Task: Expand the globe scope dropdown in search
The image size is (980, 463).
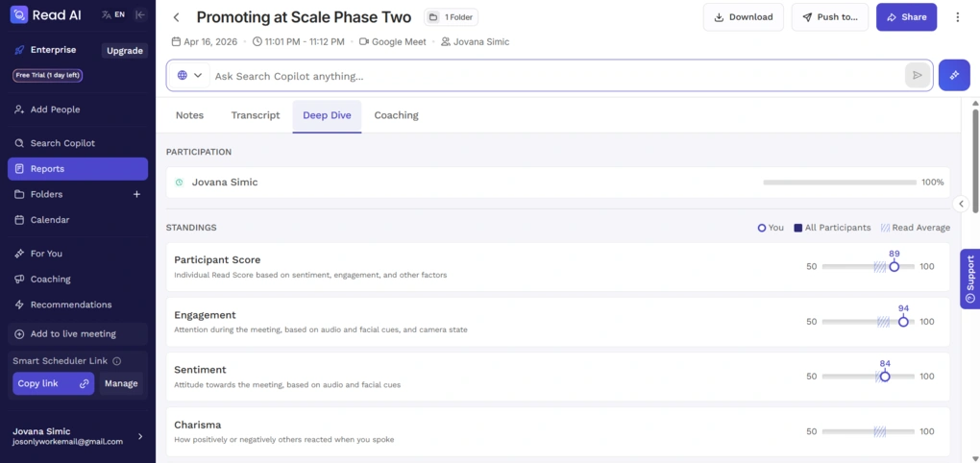Action: pyautogui.click(x=189, y=75)
